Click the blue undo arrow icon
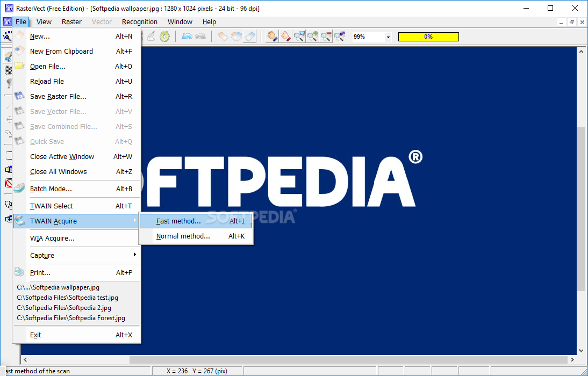Image resolution: width=588 pixels, height=376 pixels. click(187, 37)
